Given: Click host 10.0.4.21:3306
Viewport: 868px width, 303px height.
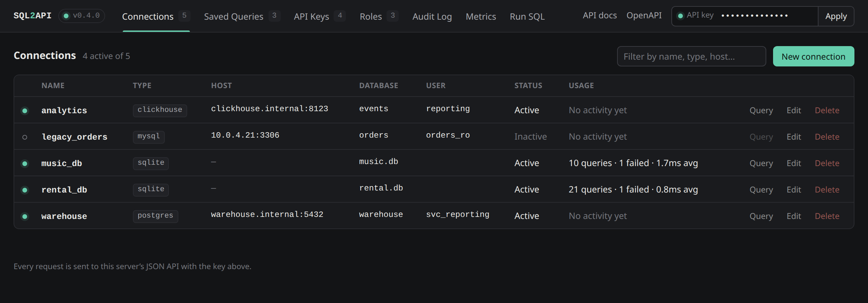Looking at the screenshot, I should [x=245, y=135].
